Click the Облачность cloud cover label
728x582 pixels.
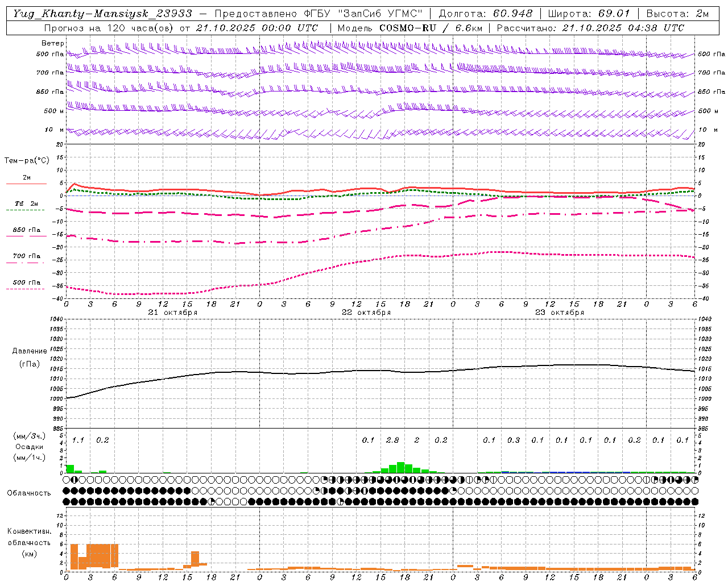[29, 493]
